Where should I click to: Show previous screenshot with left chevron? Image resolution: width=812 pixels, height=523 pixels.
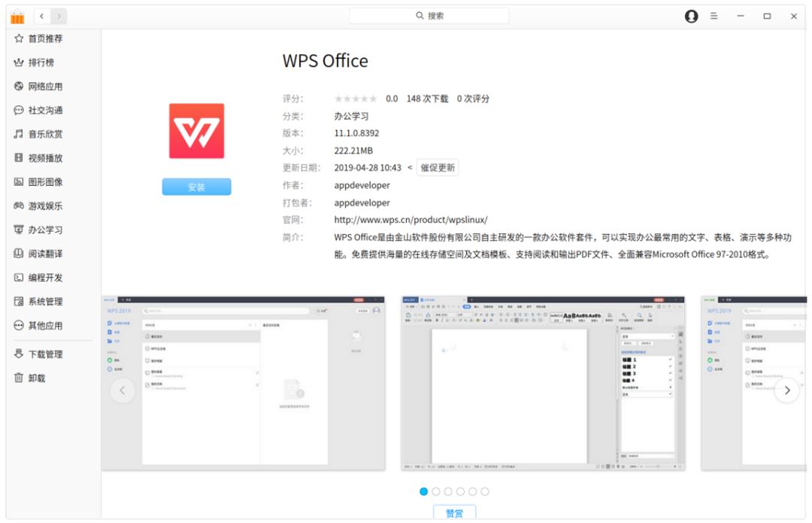123,391
